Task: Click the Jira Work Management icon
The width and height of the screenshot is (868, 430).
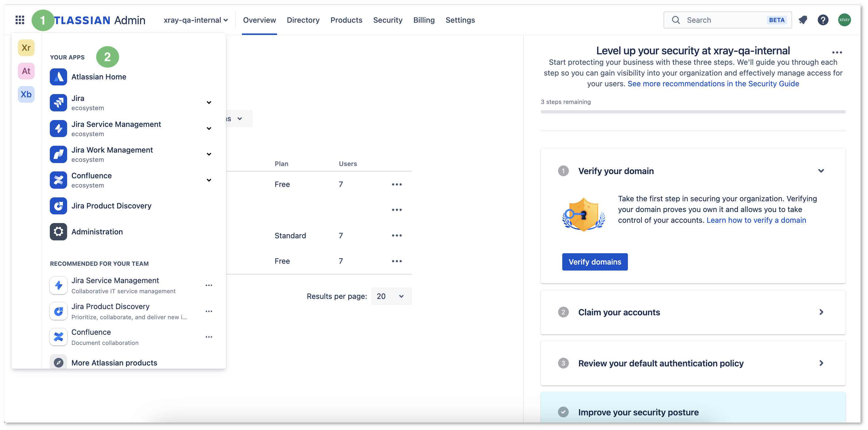Action: pos(58,154)
